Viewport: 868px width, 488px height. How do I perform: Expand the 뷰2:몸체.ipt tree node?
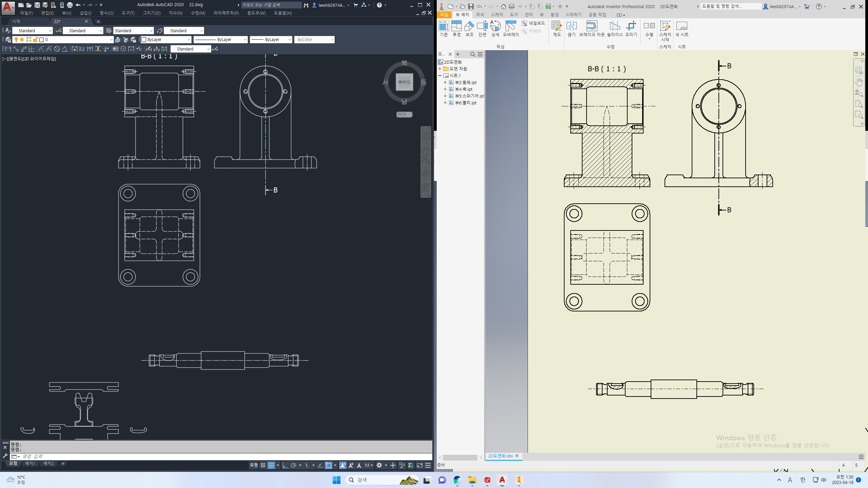[x=445, y=82]
